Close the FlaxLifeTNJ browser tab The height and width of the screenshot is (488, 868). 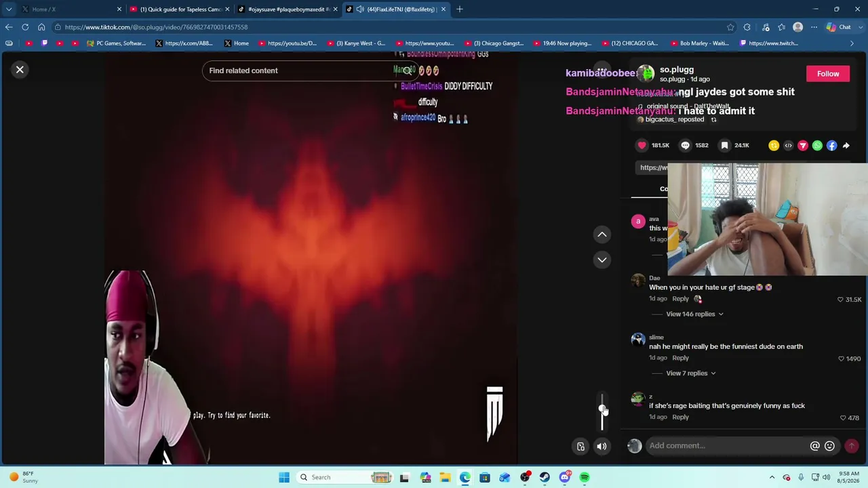[443, 9]
